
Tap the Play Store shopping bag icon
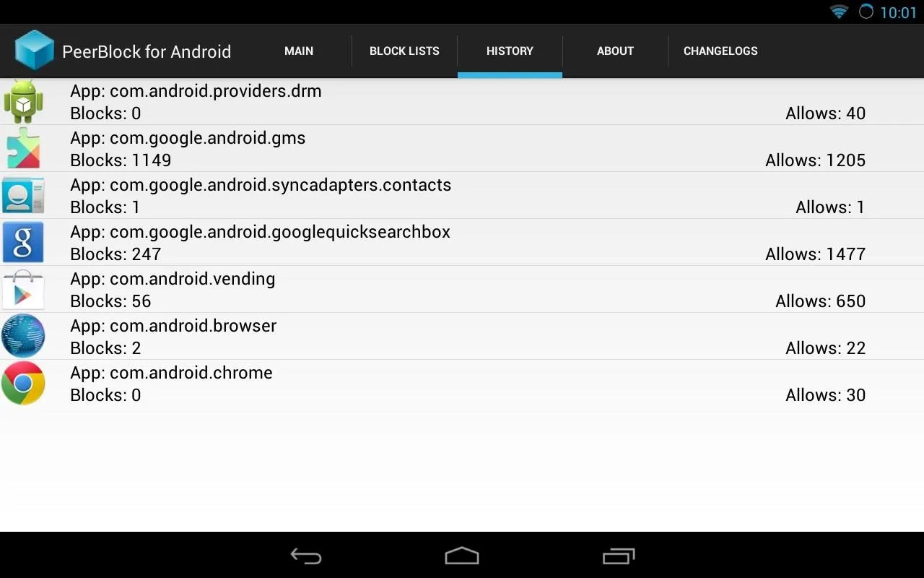[23, 289]
